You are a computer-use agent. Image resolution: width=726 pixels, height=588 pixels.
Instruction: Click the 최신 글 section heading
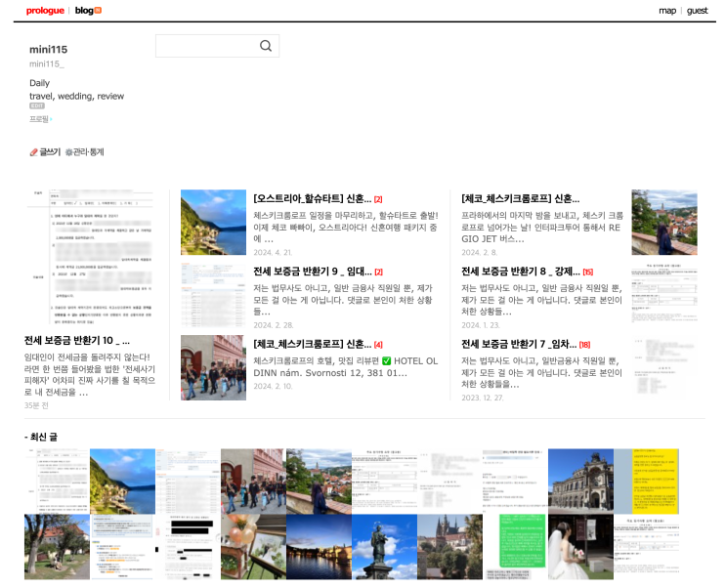pyautogui.click(x=41, y=437)
